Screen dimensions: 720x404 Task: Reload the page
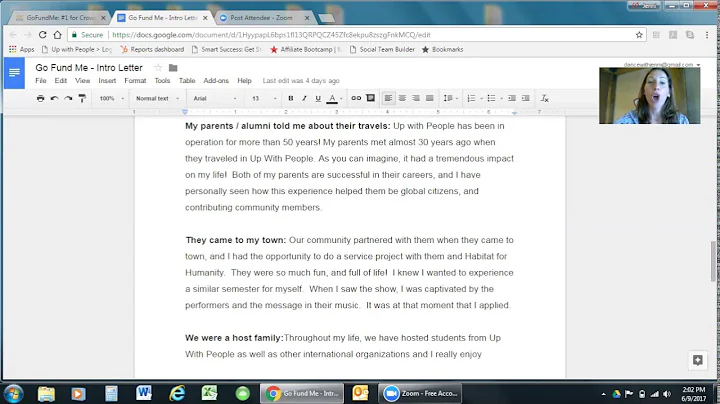click(x=43, y=35)
